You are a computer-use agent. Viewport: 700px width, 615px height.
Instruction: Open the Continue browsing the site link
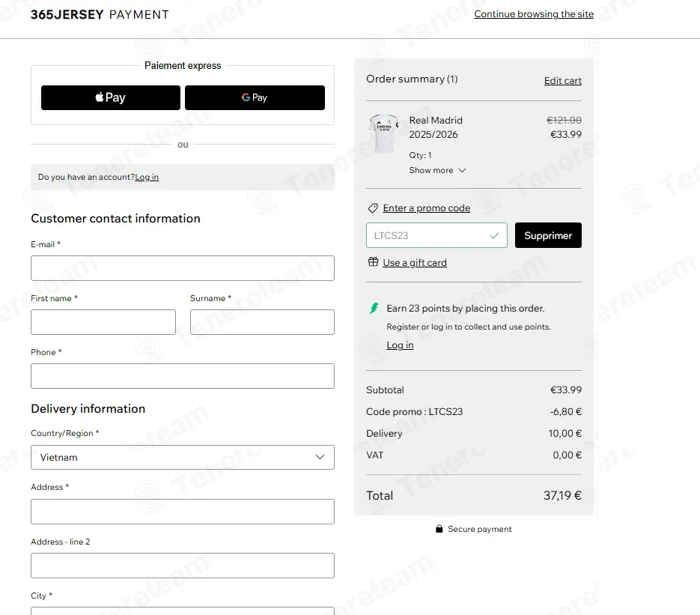click(x=534, y=14)
